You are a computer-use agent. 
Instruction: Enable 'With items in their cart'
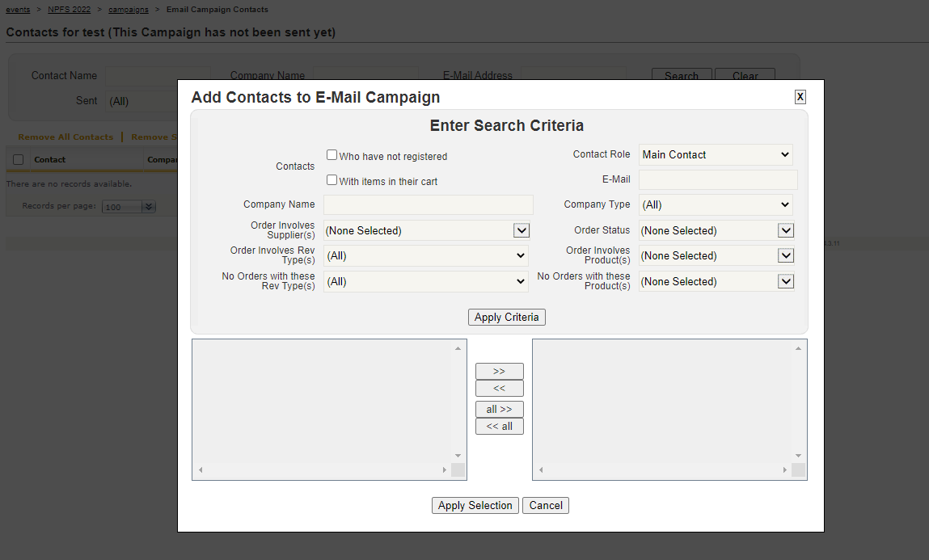(x=331, y=180)
